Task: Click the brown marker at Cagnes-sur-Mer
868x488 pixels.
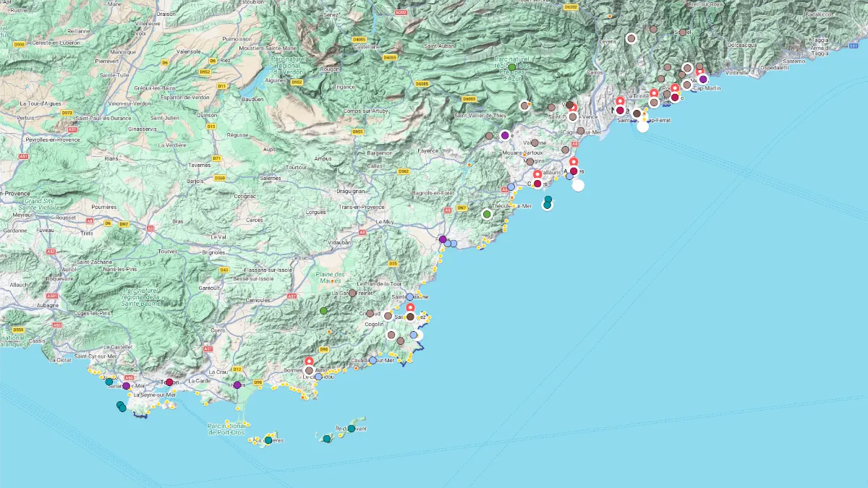Action: [580, 131]
